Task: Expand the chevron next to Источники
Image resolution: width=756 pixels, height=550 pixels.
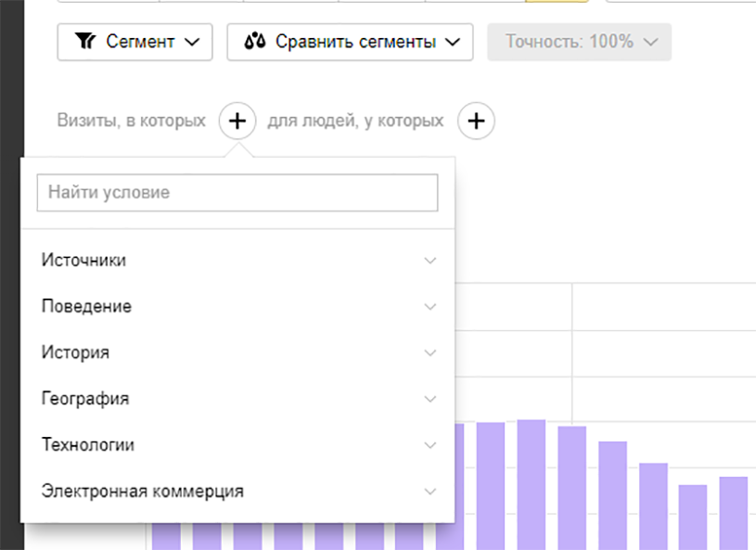Action: coord(429,261)
